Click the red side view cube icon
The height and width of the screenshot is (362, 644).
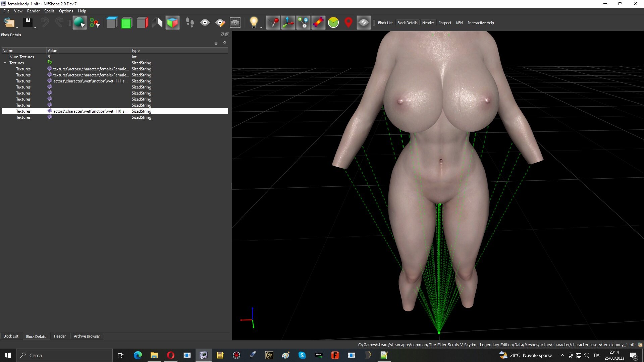[x=142, y=23]
